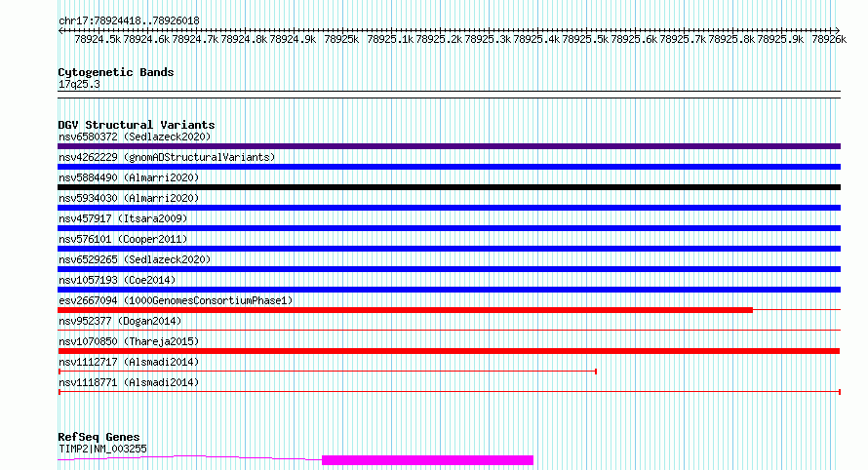Click the 78926k ruler tick label
Screen dimensions: 868x470
click(x=829, y=40)
